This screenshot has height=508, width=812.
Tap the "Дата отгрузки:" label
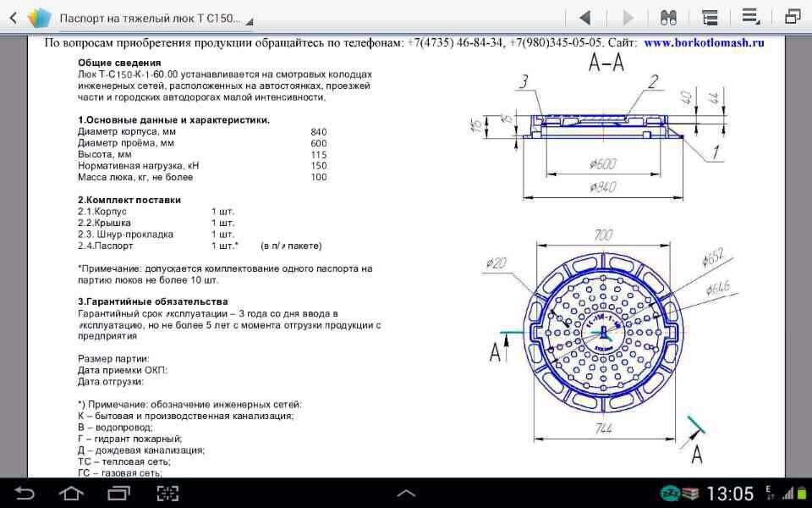pyautogui.click(x=111, y=382)
